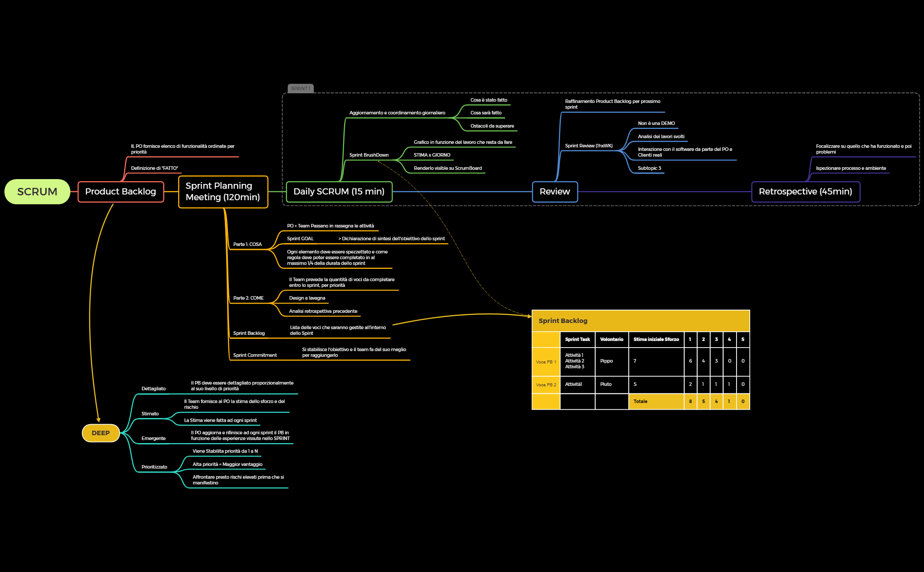The width and height of the screenshot is (924, 572).
Task: Select the empty Subtopic 3 placeholder
Action: coord(649,168)
